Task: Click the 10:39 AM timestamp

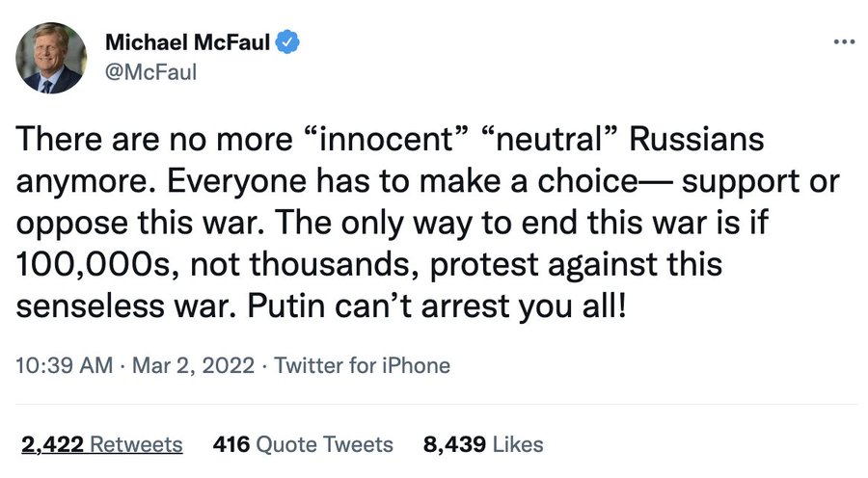Action: (65, 365)
